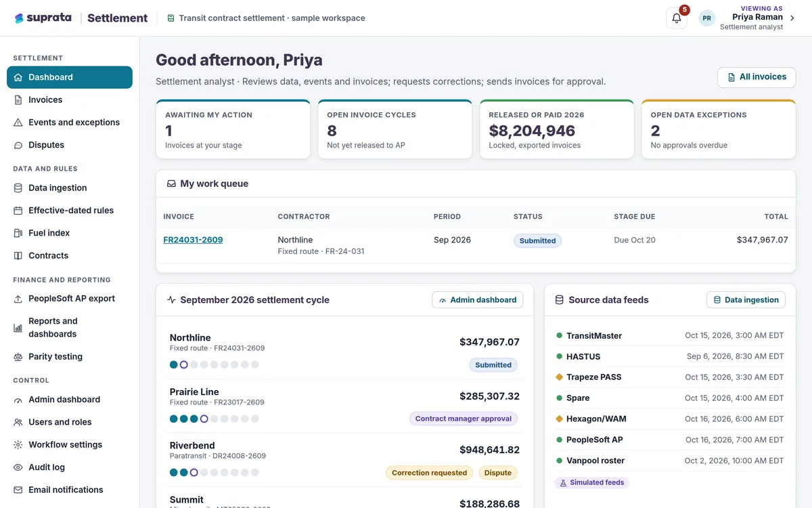Click Northline's stage progress dots

click(215, 364)
